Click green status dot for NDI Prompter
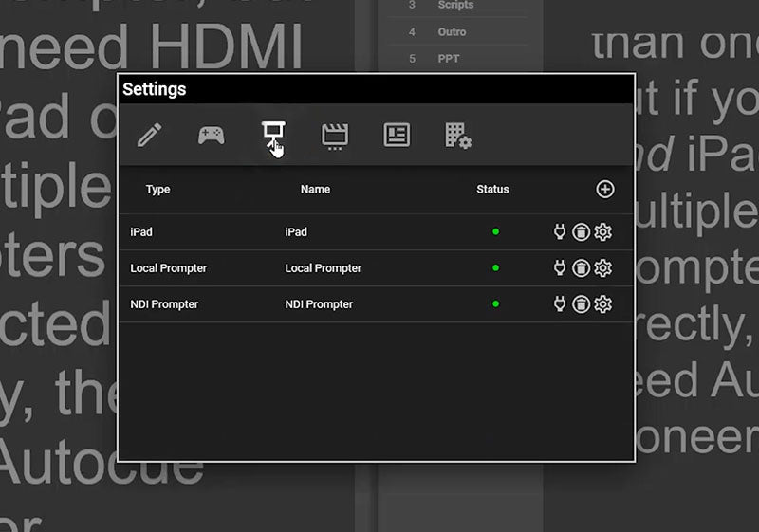The image size is (759, 532). [x=495, y=303]
